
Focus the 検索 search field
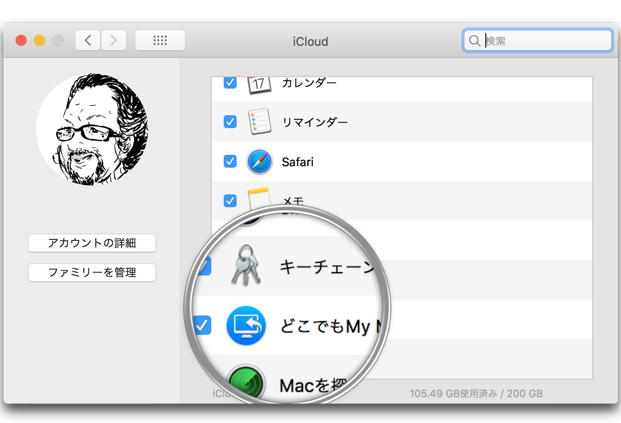coord(538,40)
